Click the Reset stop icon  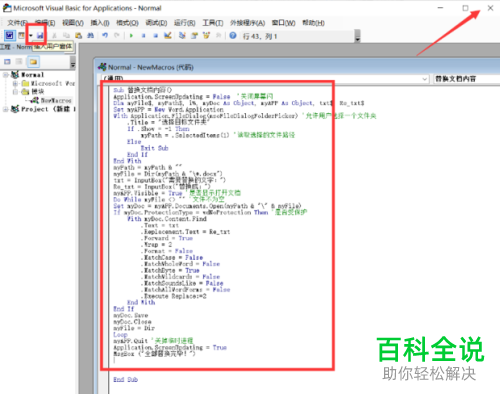(155, 35)
